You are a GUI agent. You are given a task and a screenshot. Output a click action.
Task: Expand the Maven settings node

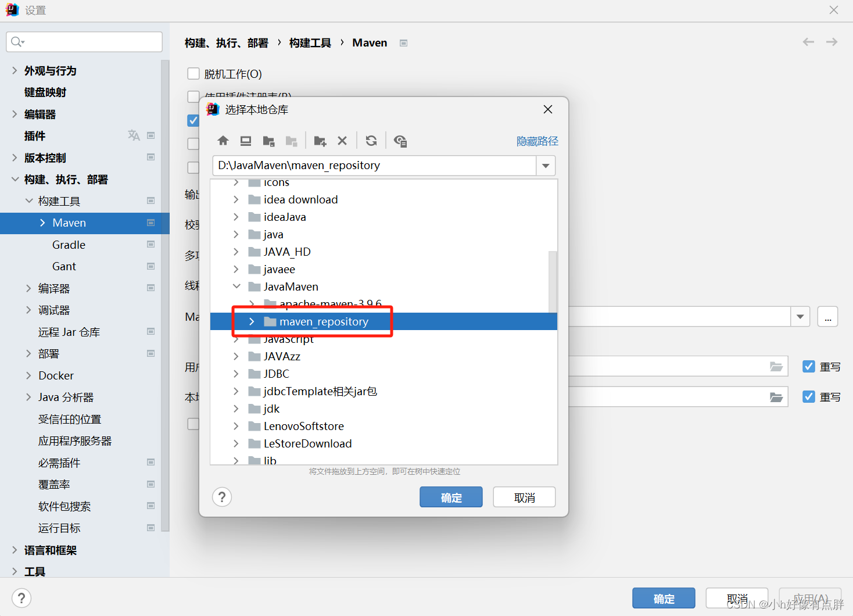42,223
